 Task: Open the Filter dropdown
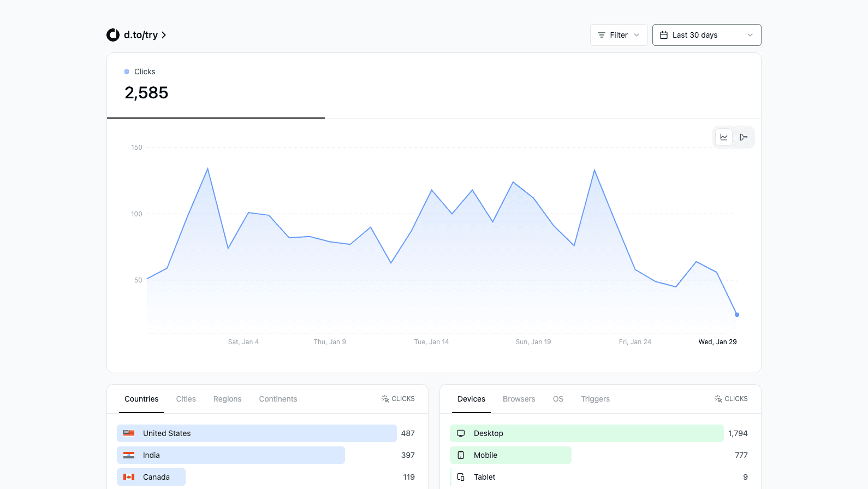pos(619,35)
